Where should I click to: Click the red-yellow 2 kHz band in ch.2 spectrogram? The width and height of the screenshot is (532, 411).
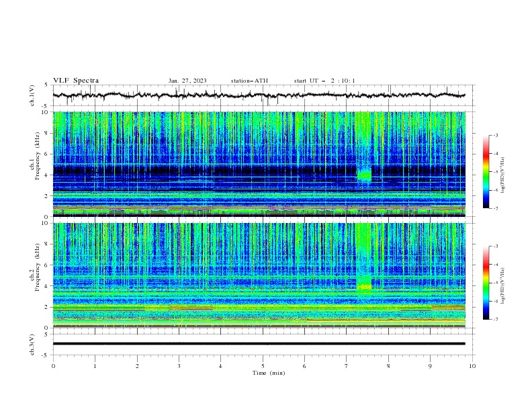(x=259, y=308)
